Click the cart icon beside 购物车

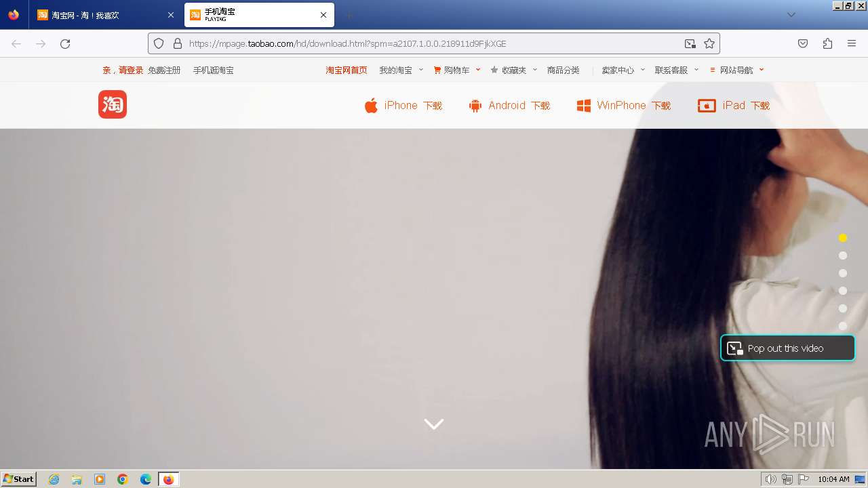[x=437, y=70]
